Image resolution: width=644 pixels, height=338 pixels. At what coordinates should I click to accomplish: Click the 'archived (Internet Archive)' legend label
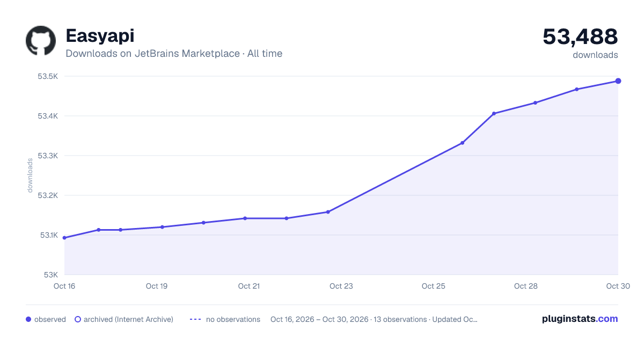(128, 319)
